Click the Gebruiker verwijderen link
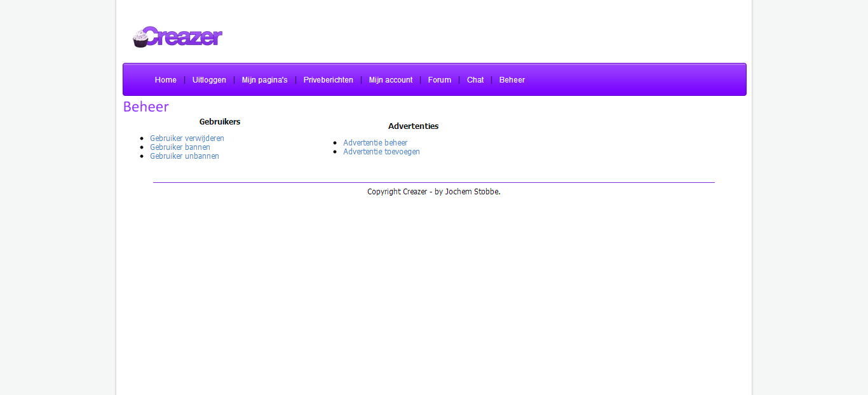 (x=187, y=138)
